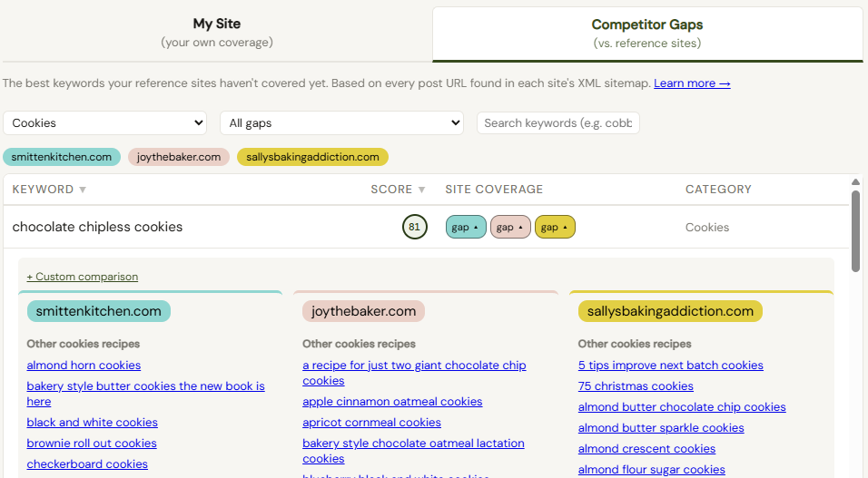This screenshot has height=478, width=868.
Task: Click the sallysbakingaddiction.com column header badge
Action: coord(670,311)
